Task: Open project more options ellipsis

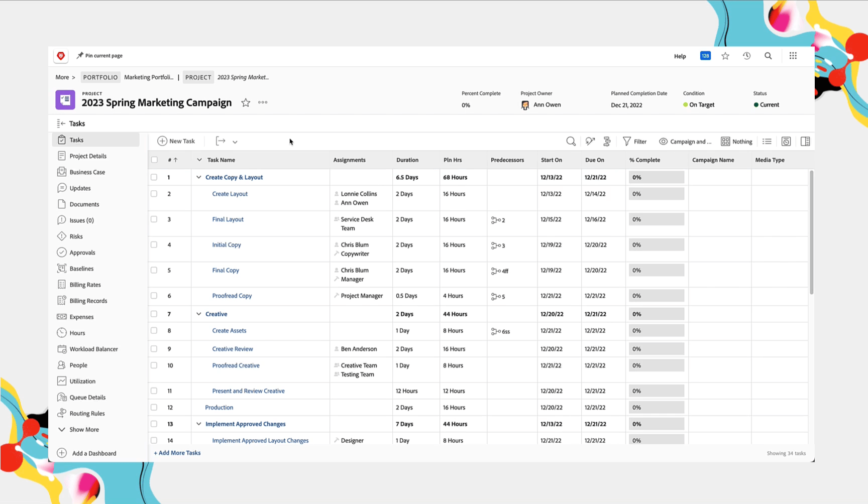Action: (x=263, y=102)
